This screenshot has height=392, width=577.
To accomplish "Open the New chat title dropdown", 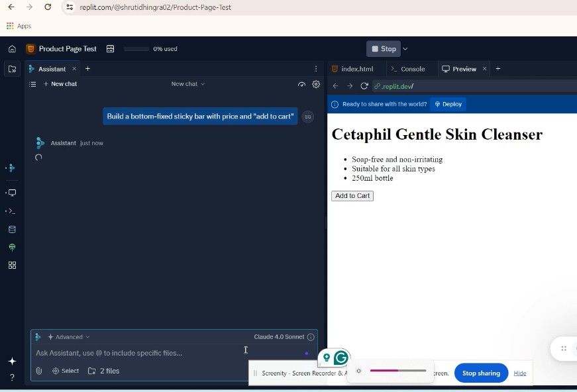I will pos(187,84).
